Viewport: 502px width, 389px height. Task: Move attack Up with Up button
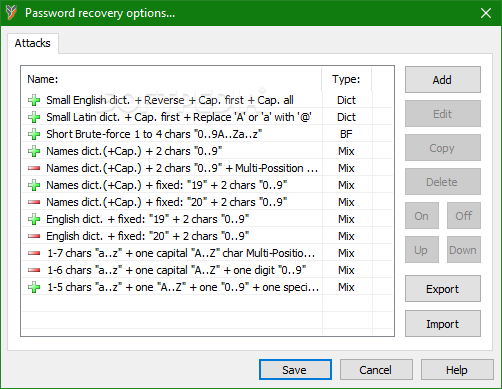(422, 250)
